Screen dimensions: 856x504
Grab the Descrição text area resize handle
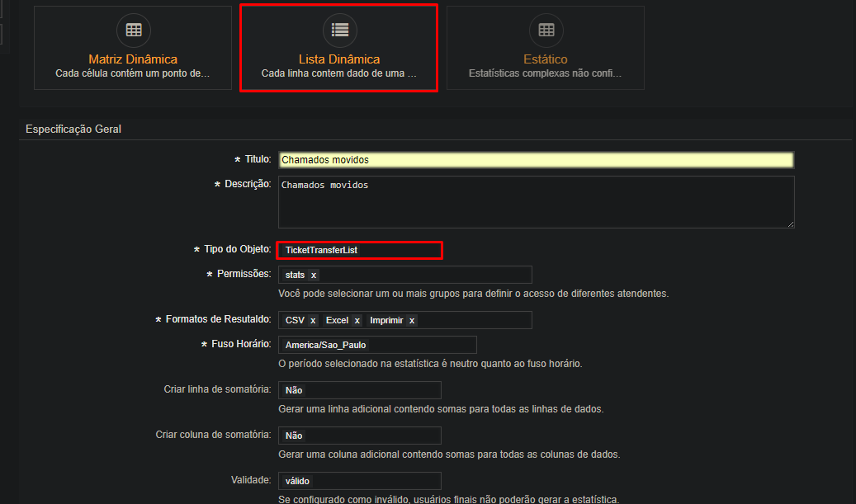(x=791, y=224)
